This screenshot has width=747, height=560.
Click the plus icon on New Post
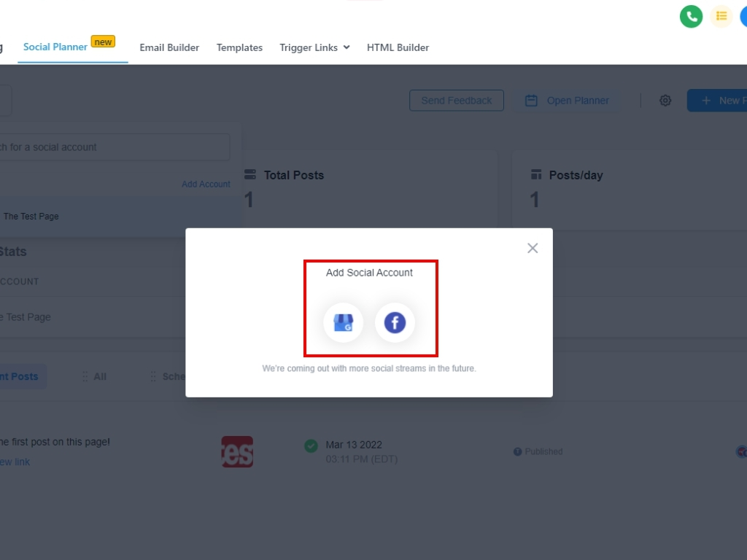[x=706, y=101]
